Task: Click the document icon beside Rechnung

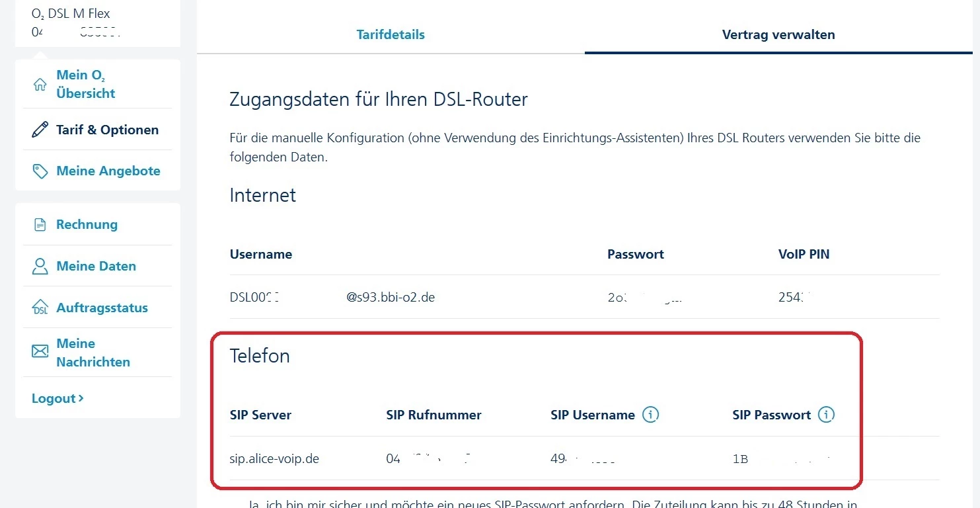Action: pos(40,225)
